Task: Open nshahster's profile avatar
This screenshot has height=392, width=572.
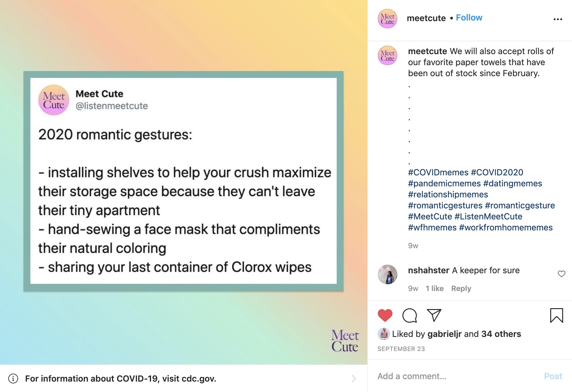Action: pyautogui.click(x=388, y=274)
